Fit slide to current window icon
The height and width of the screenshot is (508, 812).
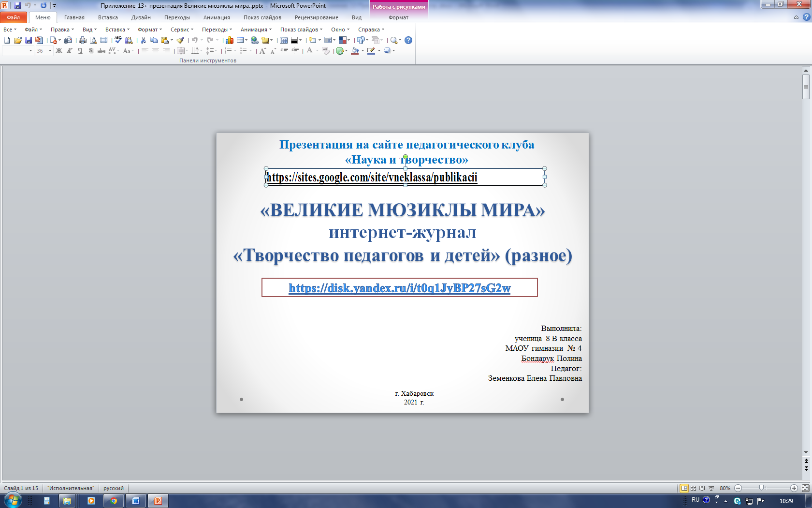805,488
